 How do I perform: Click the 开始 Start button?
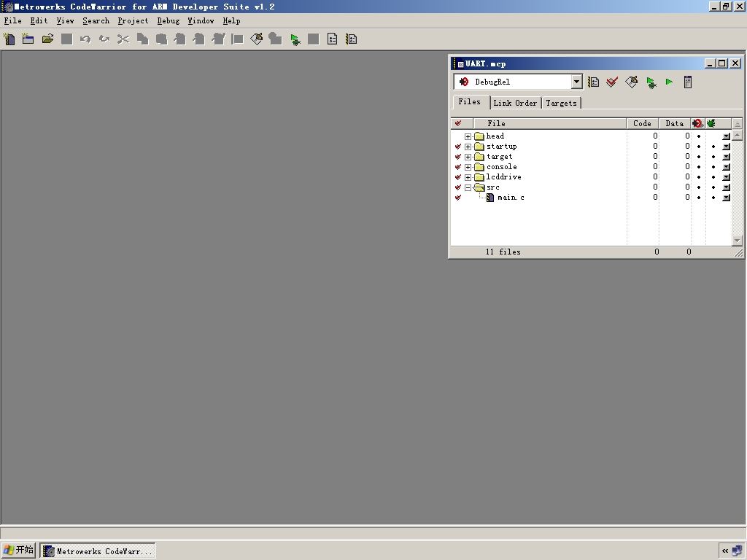[x=18, y=551]
